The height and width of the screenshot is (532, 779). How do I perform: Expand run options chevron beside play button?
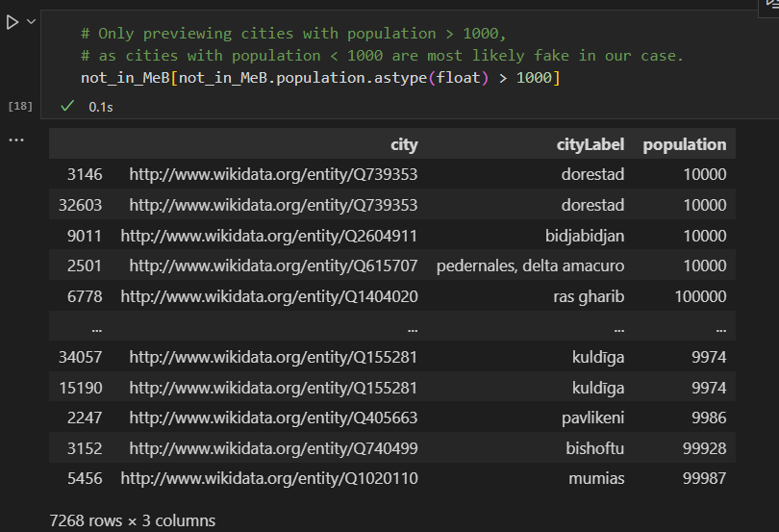[x=32, y=22]
